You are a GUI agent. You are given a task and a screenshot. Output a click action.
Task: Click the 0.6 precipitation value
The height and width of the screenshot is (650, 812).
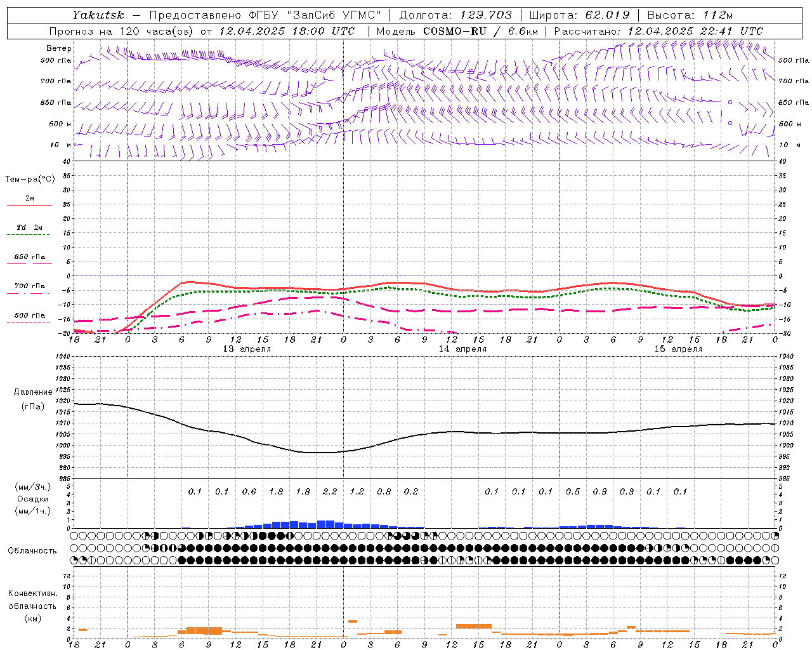tap(249, 492)
